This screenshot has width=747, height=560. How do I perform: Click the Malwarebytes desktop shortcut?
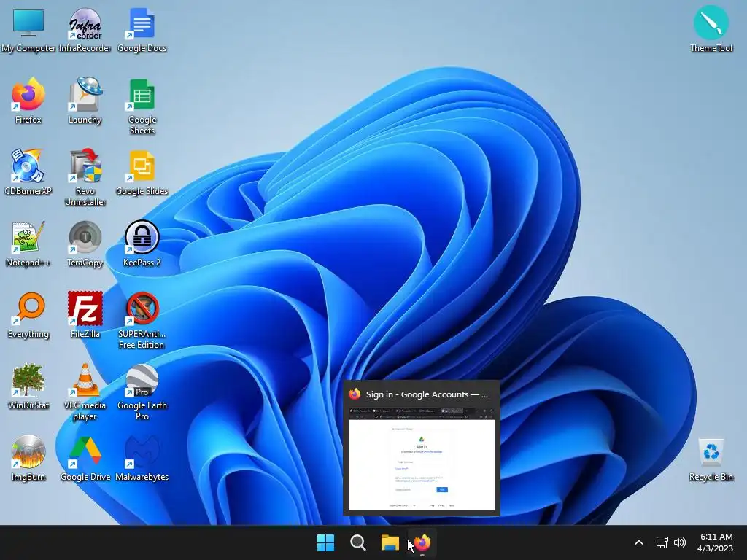[142, 458]
